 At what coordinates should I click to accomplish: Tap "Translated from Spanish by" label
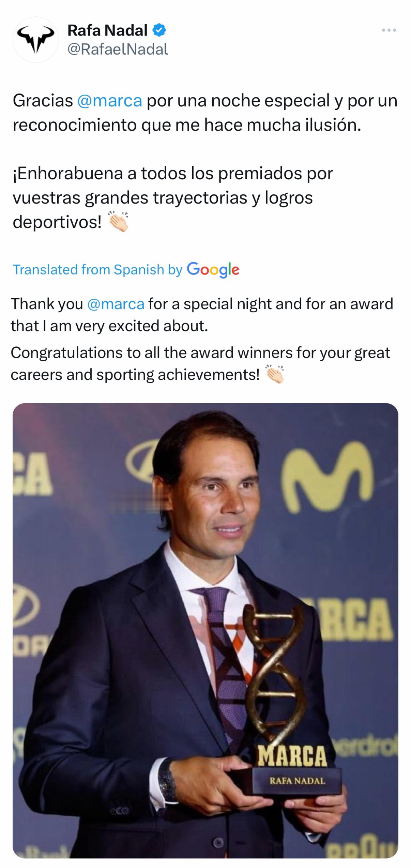[97, 270]
